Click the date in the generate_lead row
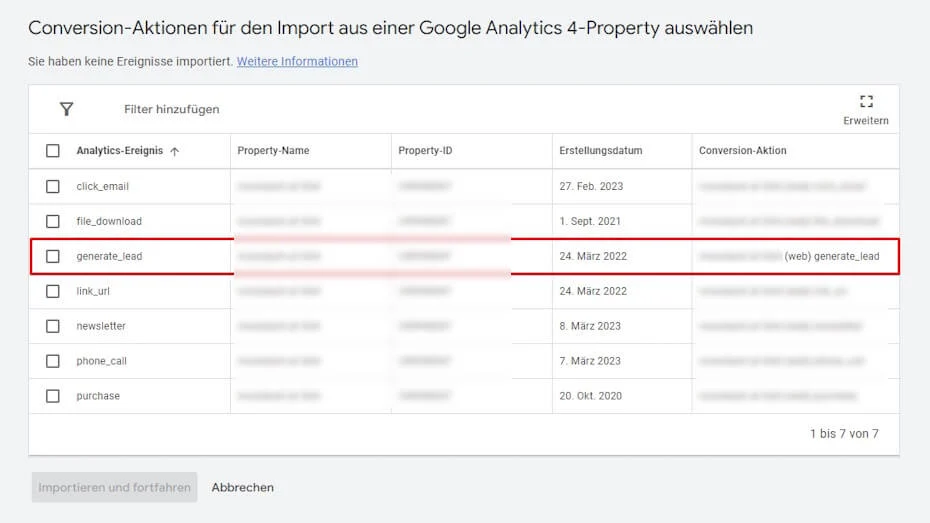This screenshot has height=523, width=930. [593, 256]
